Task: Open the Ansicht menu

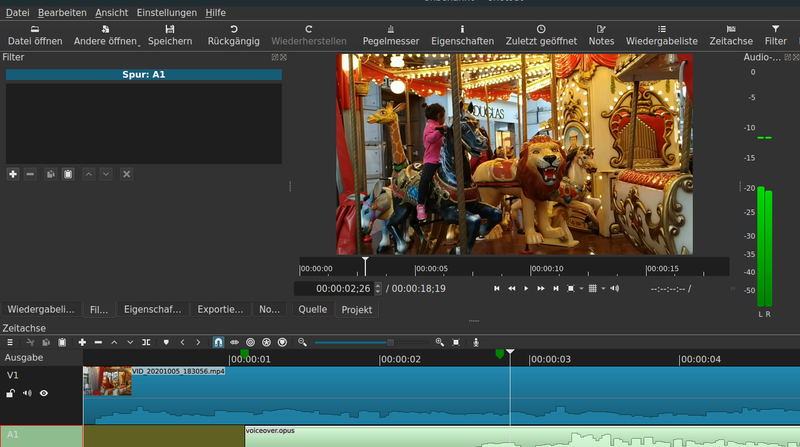Action: click(x=111, y=13)
